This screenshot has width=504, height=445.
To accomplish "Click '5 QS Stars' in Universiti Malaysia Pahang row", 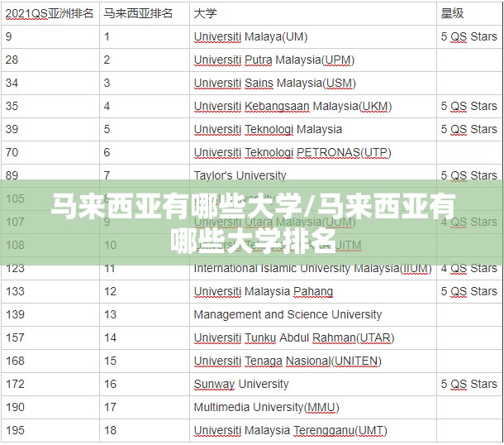I will click(469, 291).
